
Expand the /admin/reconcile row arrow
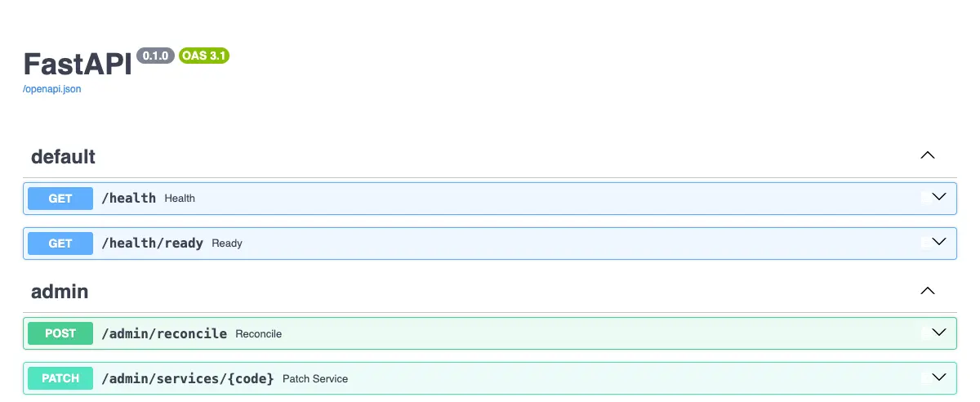click(938, 333)
